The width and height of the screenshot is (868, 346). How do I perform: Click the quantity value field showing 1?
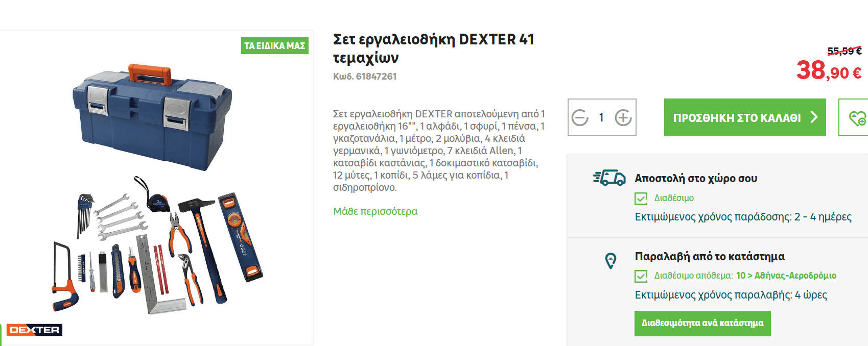pos(601,118)
